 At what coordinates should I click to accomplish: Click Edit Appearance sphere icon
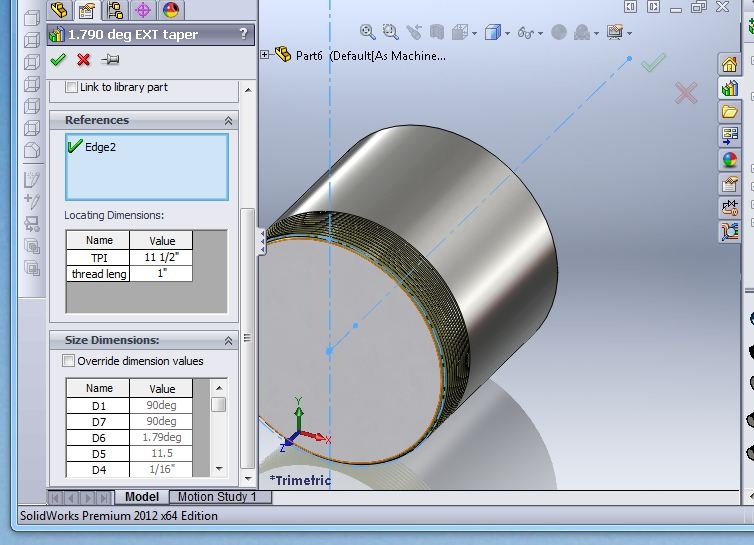559,32
